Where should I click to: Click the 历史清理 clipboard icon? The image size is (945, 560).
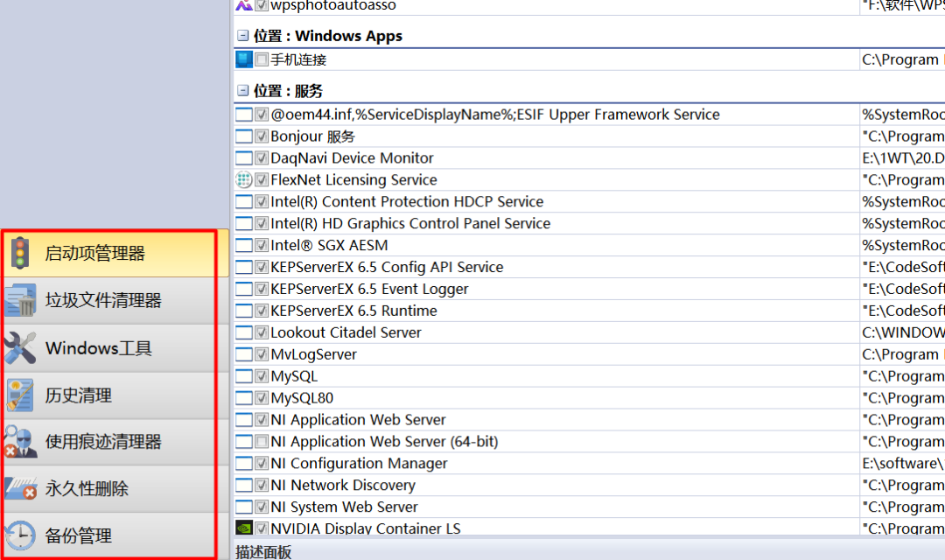[20, 395]
